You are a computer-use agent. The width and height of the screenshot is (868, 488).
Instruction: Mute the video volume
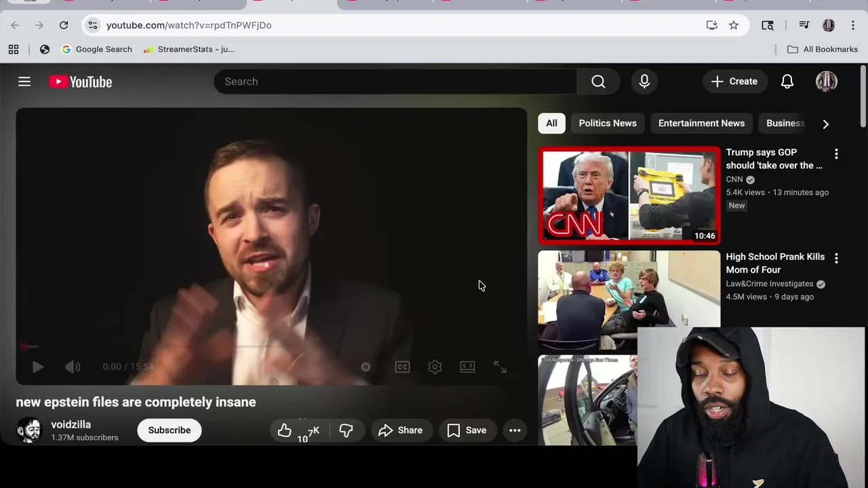point(73,367)
